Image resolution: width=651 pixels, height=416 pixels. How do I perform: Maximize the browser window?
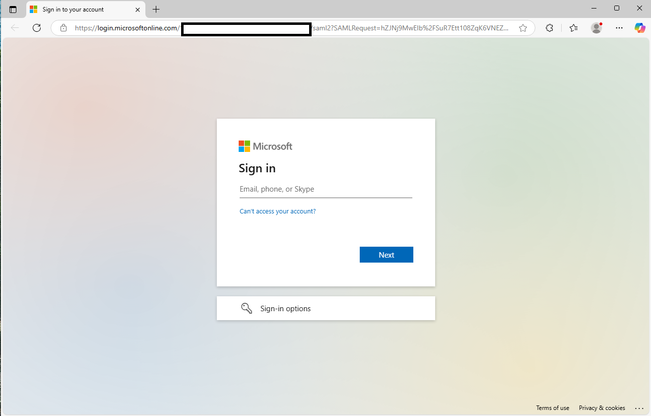pyautogui.click(x=617, y=8)
